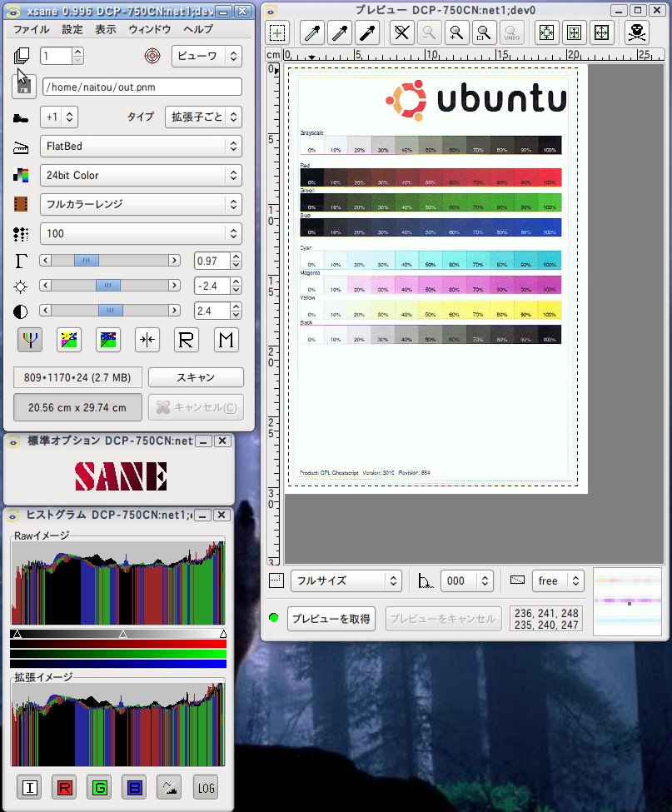Click the gamma slider handle

87,261
